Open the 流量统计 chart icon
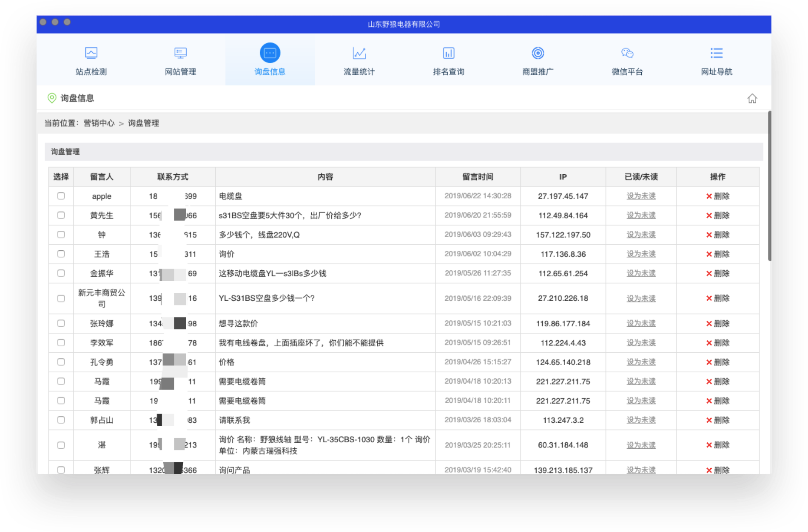The width and height of the screenshot is (808, 532). point(358,53)
